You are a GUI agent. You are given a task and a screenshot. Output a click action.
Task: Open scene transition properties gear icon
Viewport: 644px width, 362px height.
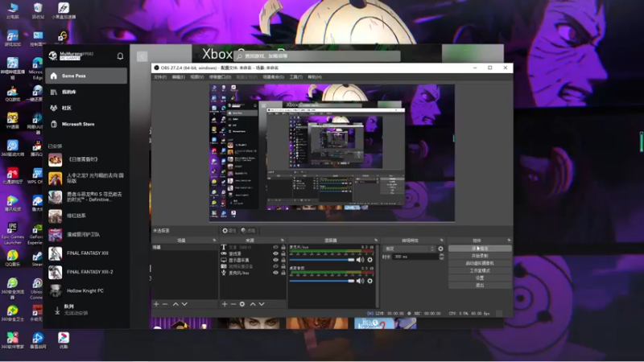pyautogui.click(x=440, y=249)
